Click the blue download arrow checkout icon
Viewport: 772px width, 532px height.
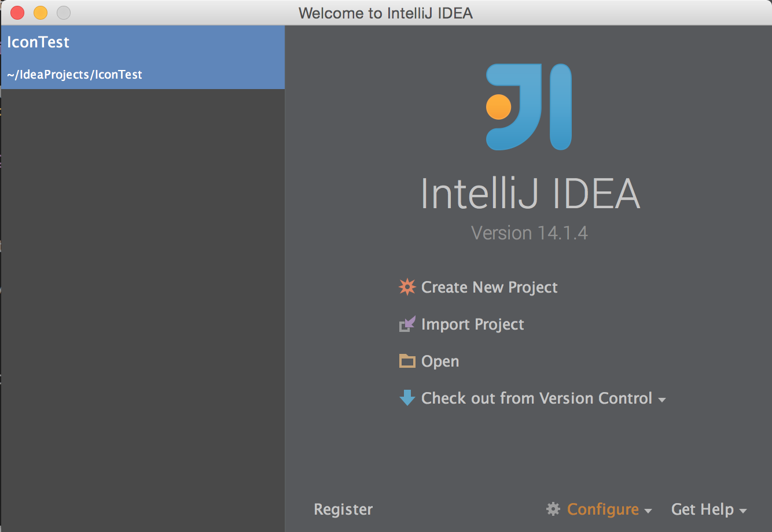tap(407, 398)
